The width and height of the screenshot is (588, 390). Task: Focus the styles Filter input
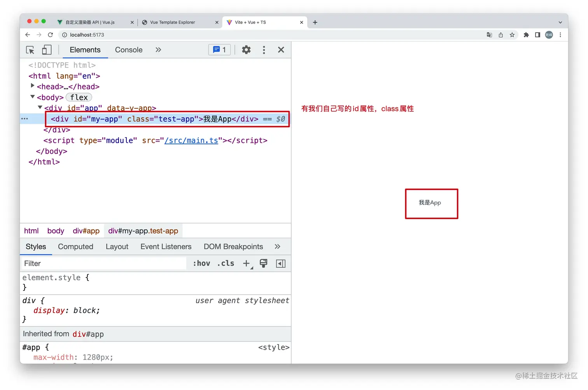point(103,264)
